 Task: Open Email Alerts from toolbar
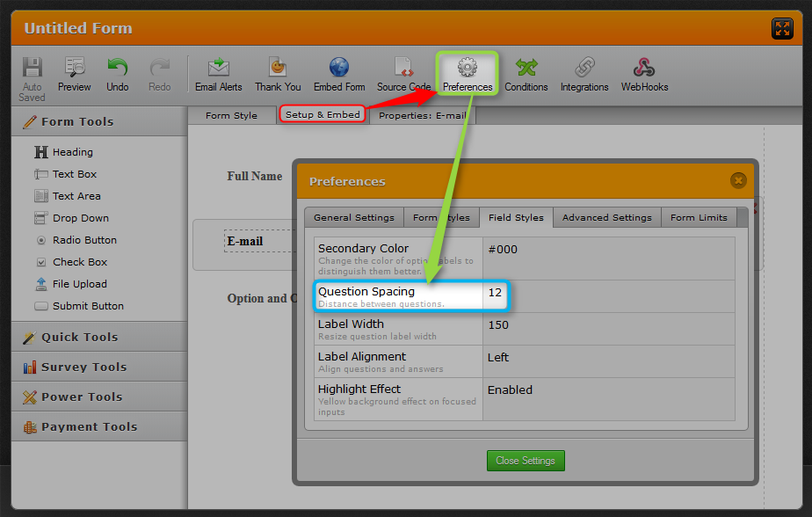[x=218, y=69]
